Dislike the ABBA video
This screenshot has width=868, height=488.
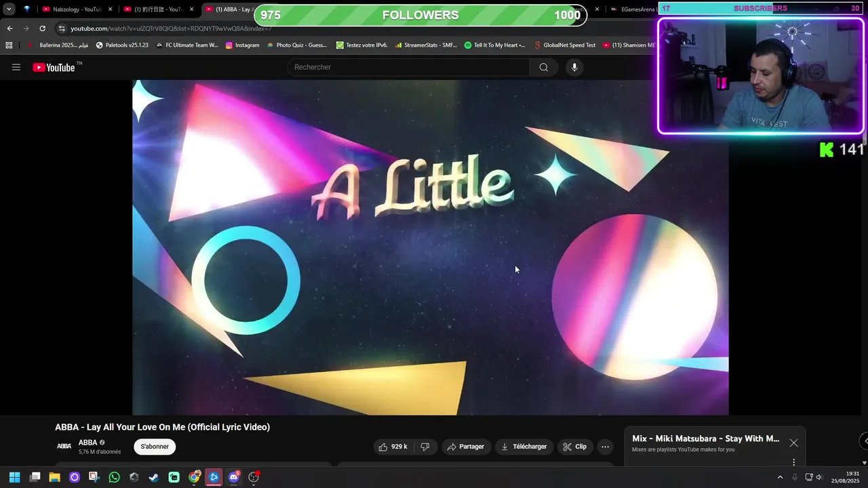tap(425, 447)
